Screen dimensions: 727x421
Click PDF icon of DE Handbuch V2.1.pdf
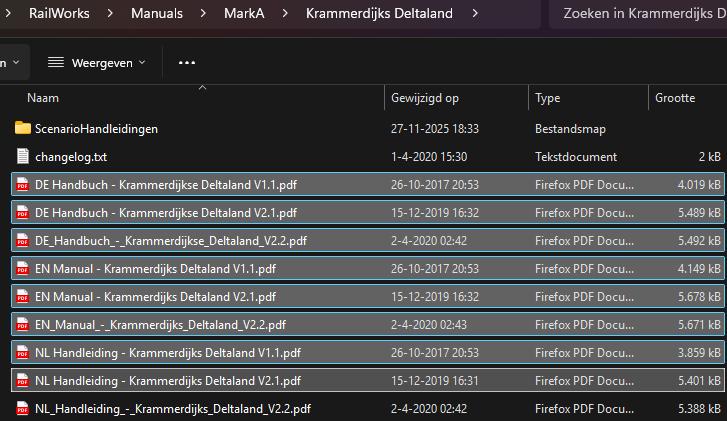(22, 212)
